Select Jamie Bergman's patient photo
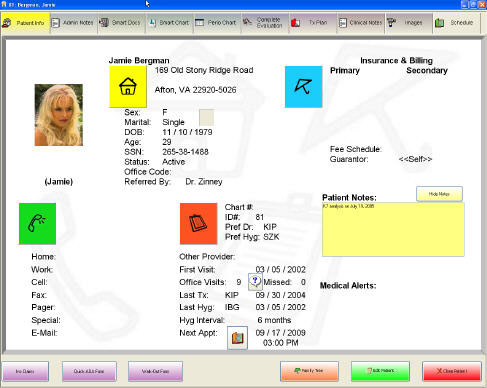The height and width of the screenshot is (388, 487). point(59,115)
